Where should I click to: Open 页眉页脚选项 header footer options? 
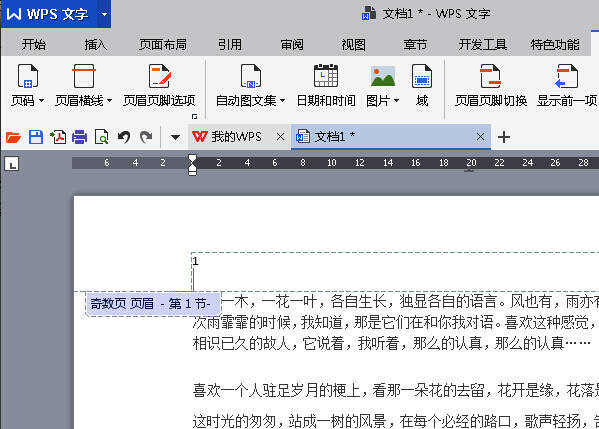coord(159,85)
